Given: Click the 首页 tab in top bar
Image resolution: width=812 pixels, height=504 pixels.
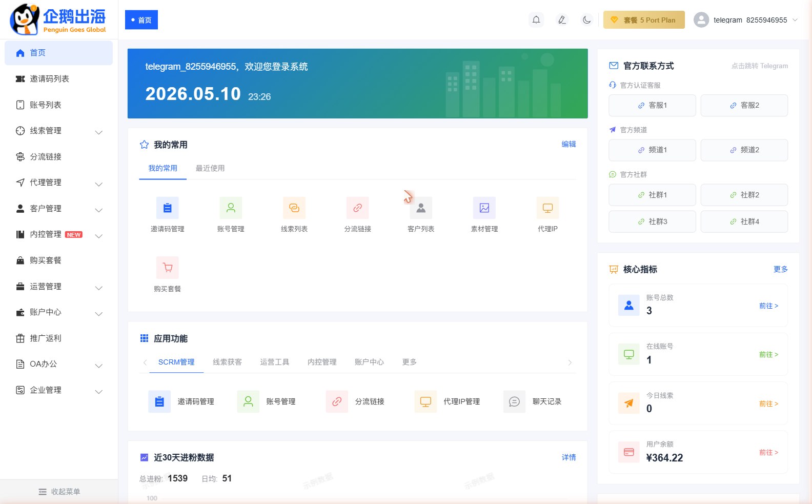Looking at the screenshot, I should (141, 20).
